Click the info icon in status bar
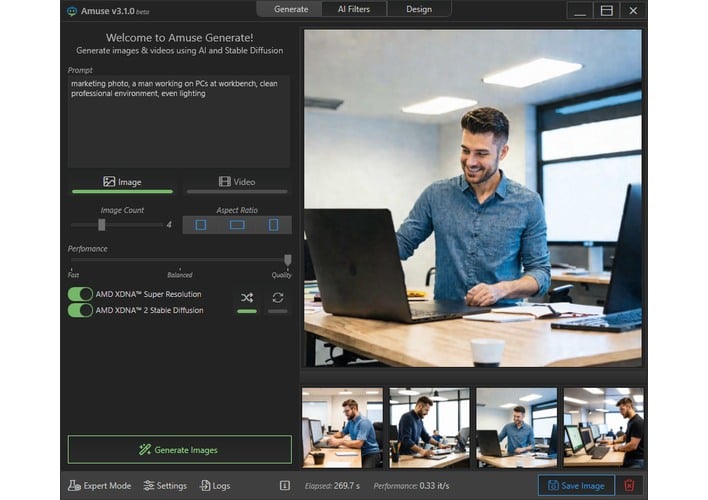Viewport: 708px width, 500px height. click(285, 486)
